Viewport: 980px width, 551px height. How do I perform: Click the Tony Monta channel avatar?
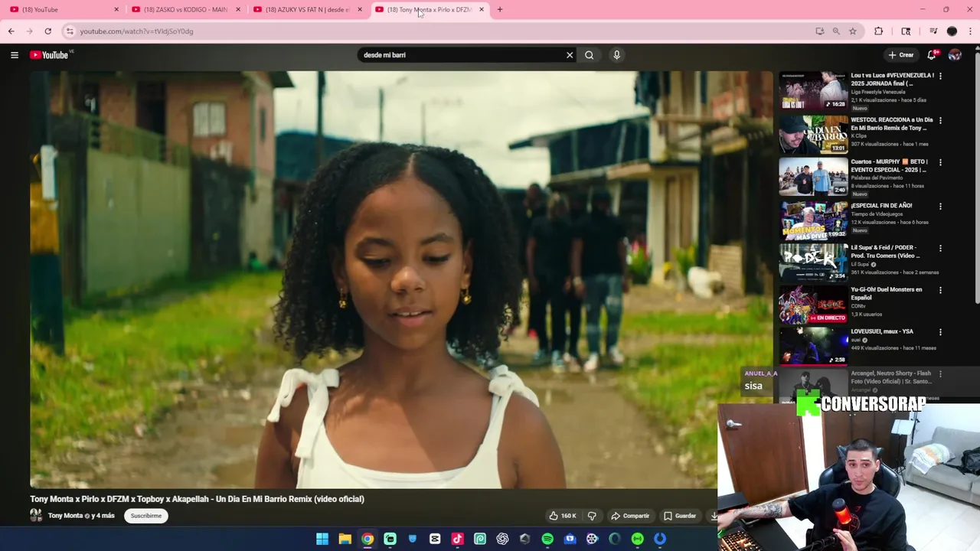point(36,516)
